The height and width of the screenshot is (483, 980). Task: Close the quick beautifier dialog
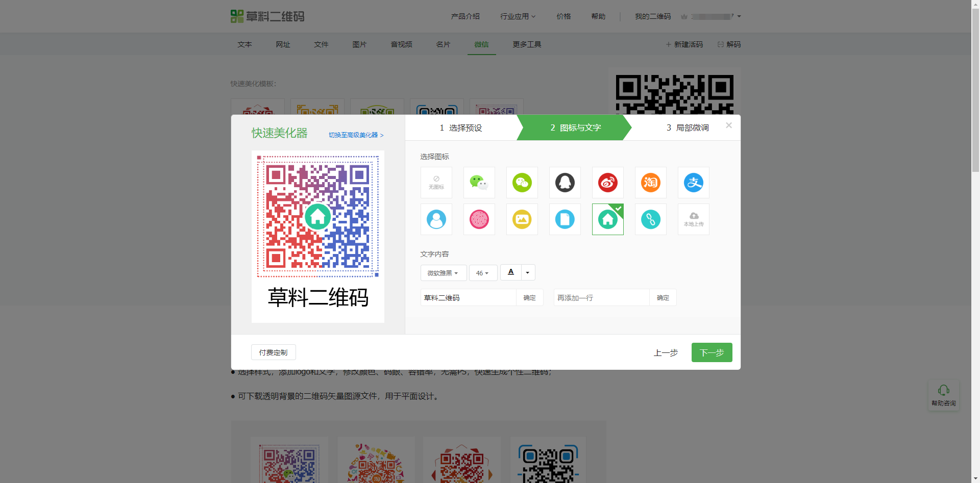pyautogui.click(x=729, y=125)
